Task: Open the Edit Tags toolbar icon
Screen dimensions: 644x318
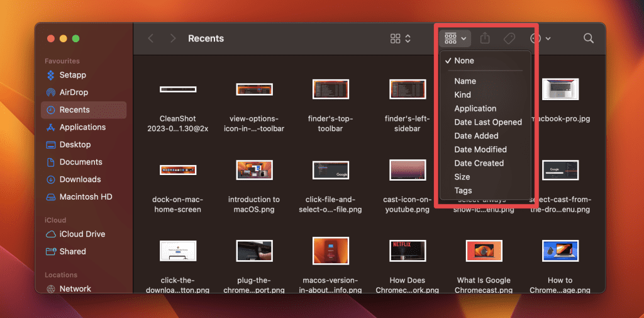Action: click(509, 38)
